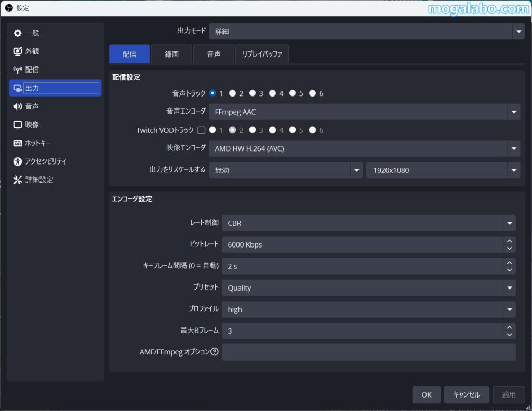The image size is (532, 411).
Task: Open the 音声 settings category in sidebar
Action: [55, 106]
